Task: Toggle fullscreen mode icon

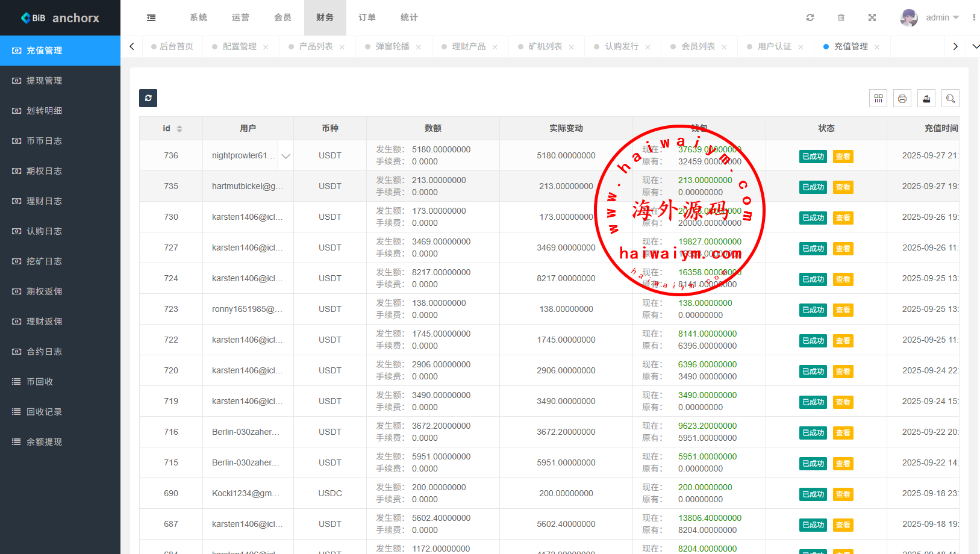Action: tap(872, 18)
